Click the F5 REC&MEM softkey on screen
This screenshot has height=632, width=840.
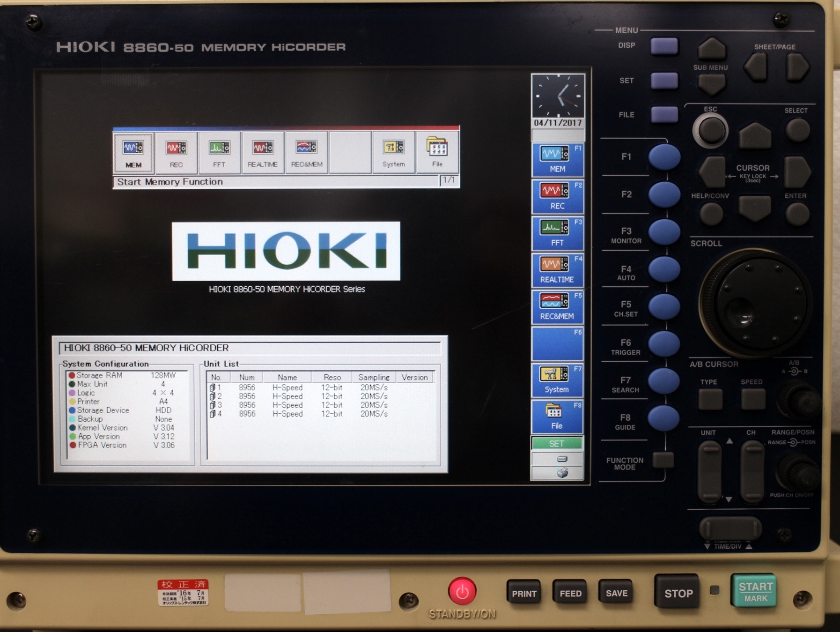coord(557,307)
